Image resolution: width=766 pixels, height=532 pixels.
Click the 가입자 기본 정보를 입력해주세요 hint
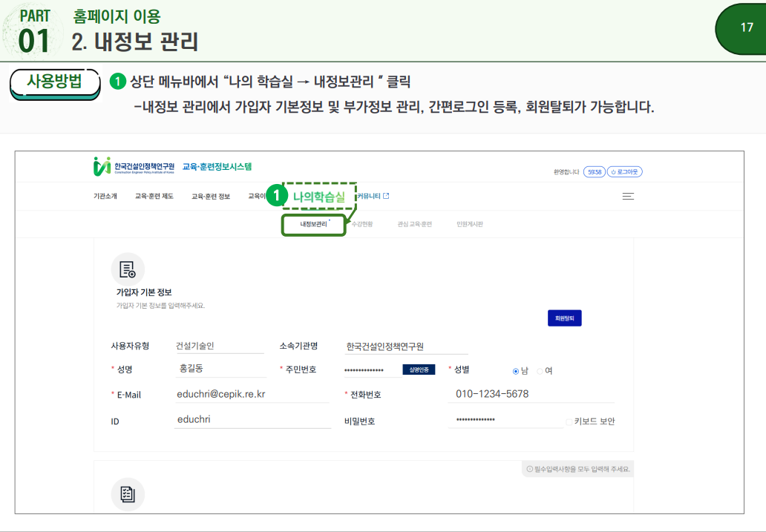(x=161, y=306)
